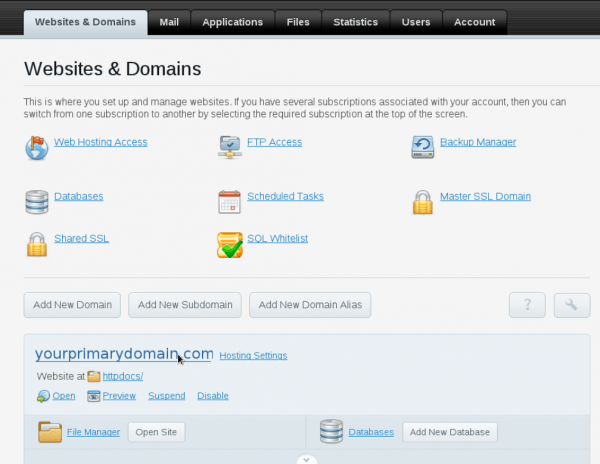Open the Statistics tab
This screenshot has width=600, height=464.
point(355,22)
